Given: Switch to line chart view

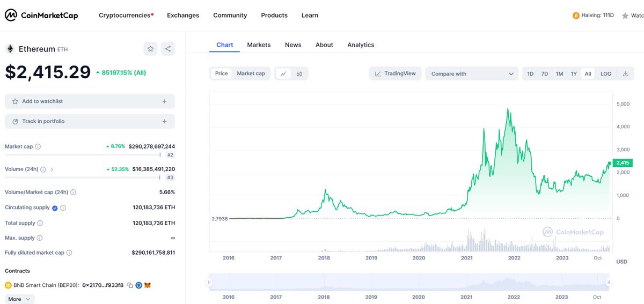Looking at the screenshot, I should coord(283,73).
